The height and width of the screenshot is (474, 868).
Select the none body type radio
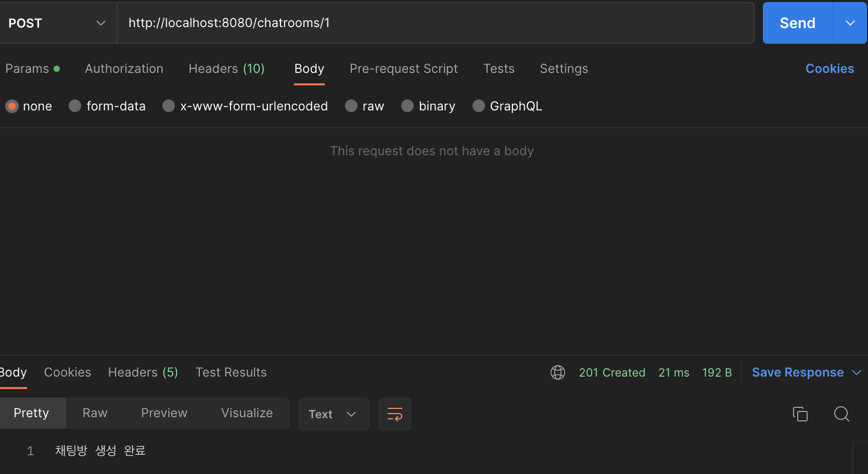click(12, 106)
